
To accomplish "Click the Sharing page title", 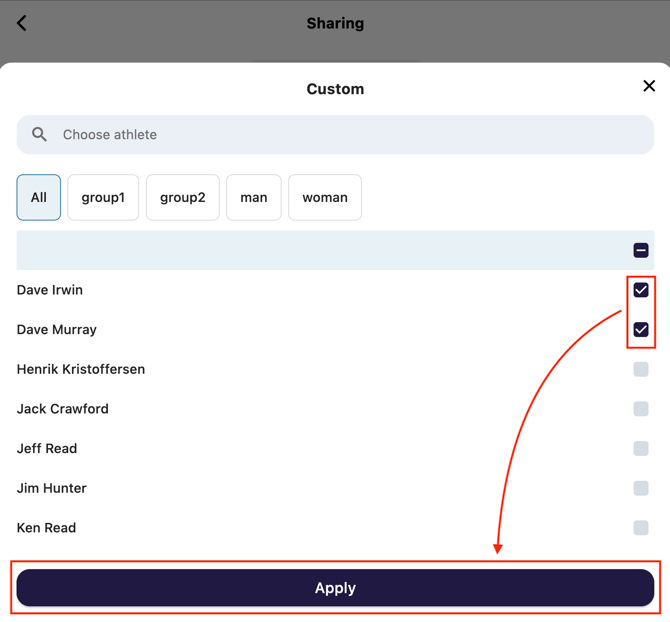I will [x=335, y=23].
